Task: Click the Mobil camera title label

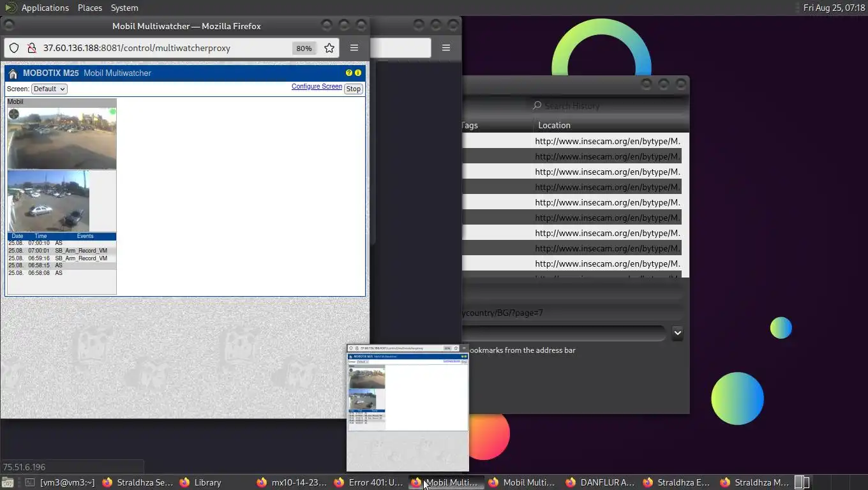Action: pyautogui.click(x=15, y=102)
